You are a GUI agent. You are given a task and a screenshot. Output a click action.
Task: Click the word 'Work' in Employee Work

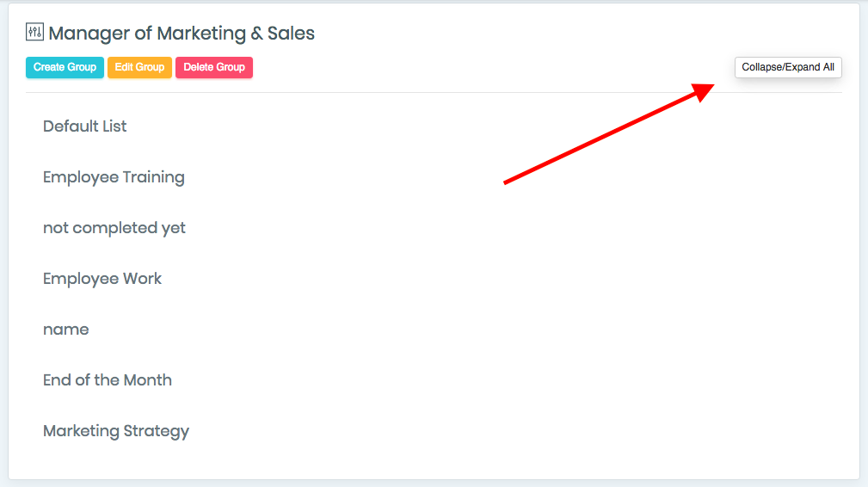tap(142, 279)
